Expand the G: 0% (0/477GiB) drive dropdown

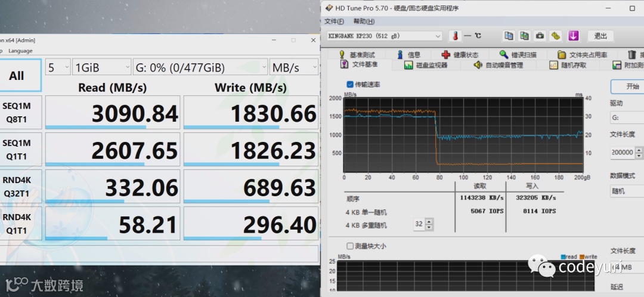pos(200,67)
